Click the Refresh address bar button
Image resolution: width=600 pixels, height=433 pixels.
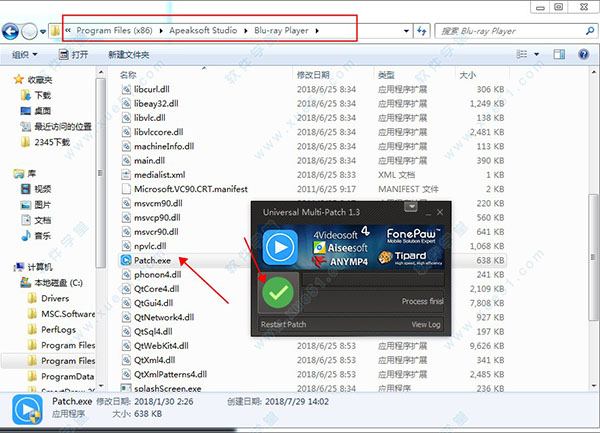(422, 31)
